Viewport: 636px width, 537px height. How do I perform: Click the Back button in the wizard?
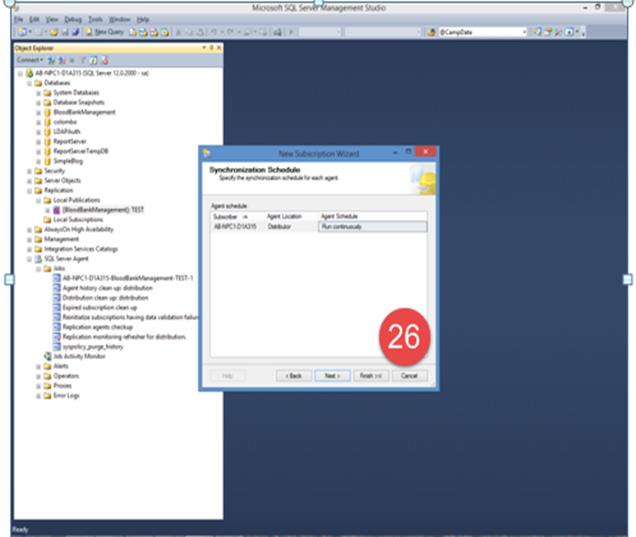click(x=294, y=376)
